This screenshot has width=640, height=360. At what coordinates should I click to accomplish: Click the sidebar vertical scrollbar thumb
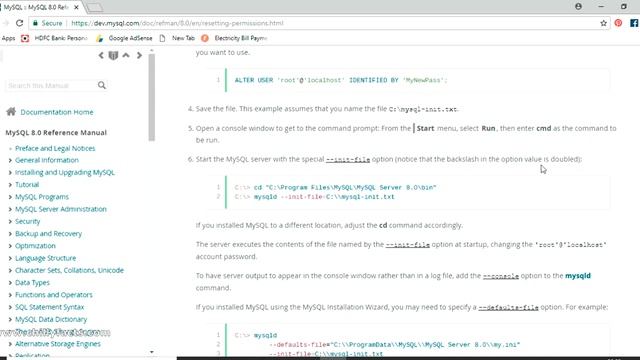[x=152, y=97]
